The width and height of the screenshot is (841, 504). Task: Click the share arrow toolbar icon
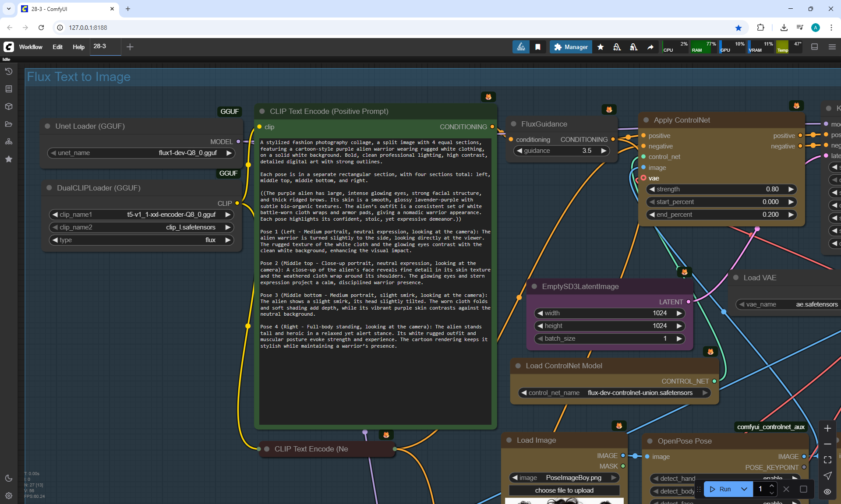point(650,47)
